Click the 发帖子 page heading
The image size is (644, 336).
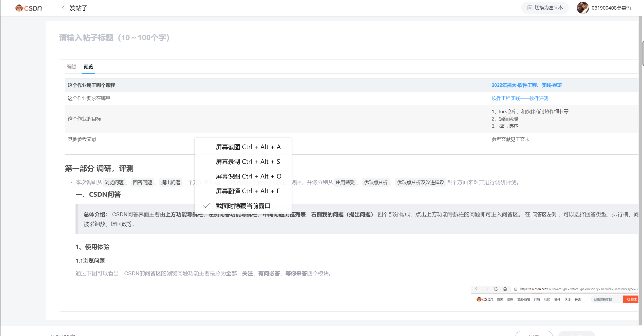click(x=78, y=8)
